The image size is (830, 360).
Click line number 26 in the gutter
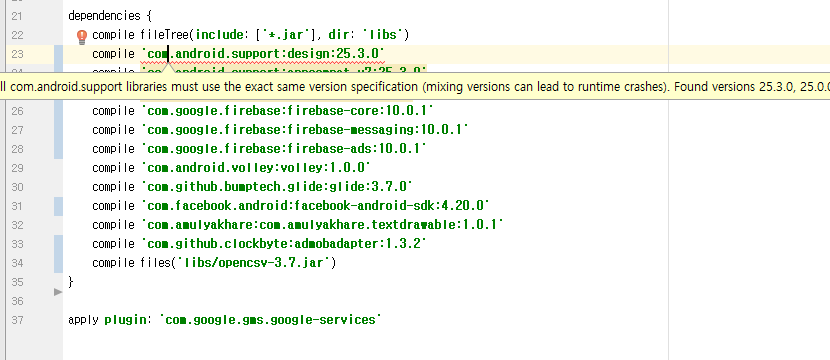[17, 111]
